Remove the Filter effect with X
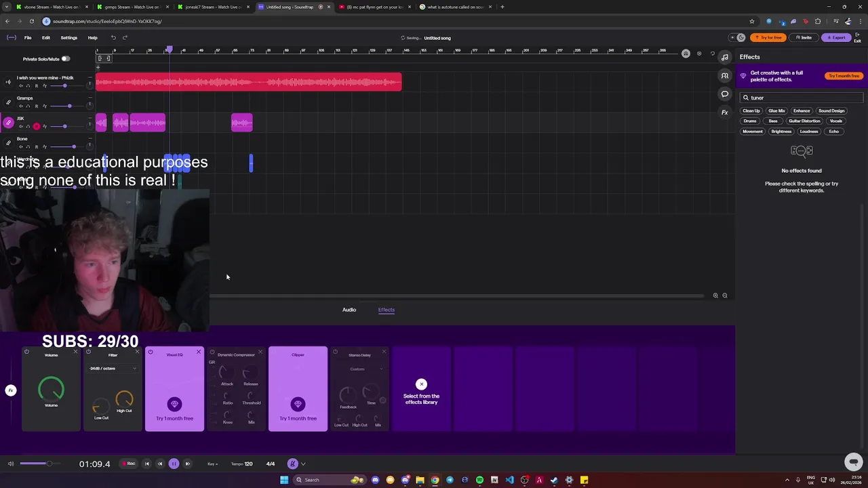 [x=137, y=351]
